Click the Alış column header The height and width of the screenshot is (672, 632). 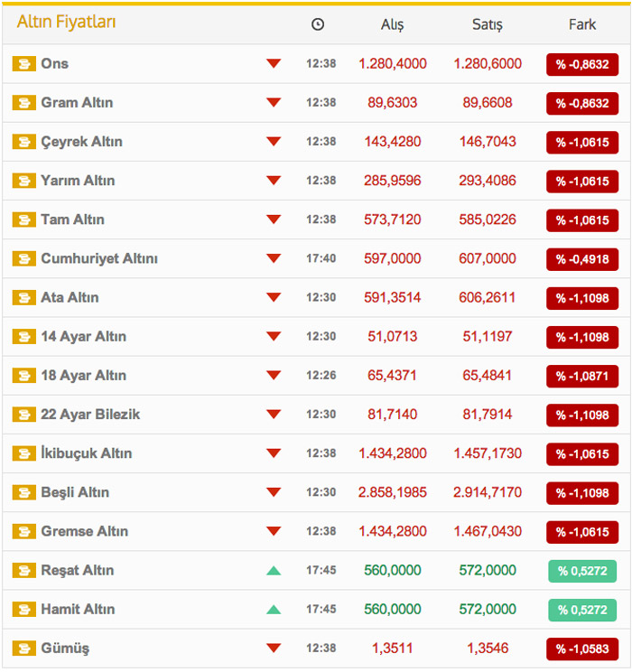click(393, 25)
